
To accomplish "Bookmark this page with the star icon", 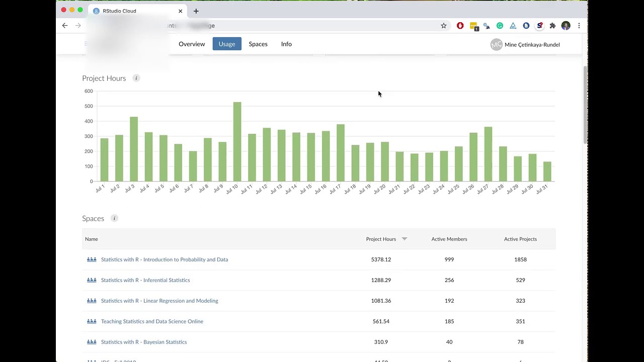I will tap(444, 26).
